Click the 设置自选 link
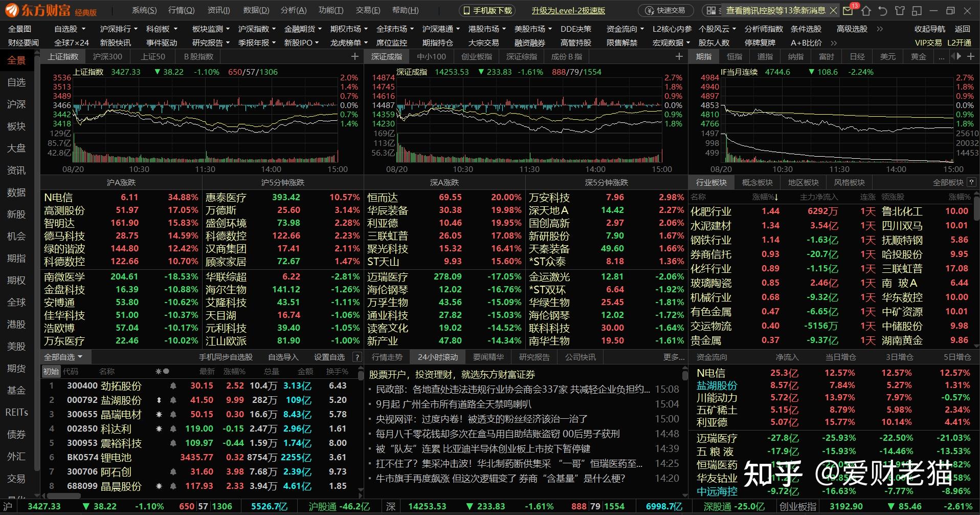Image resolution: width=980 pixels, height=515 pixels. 329,357
